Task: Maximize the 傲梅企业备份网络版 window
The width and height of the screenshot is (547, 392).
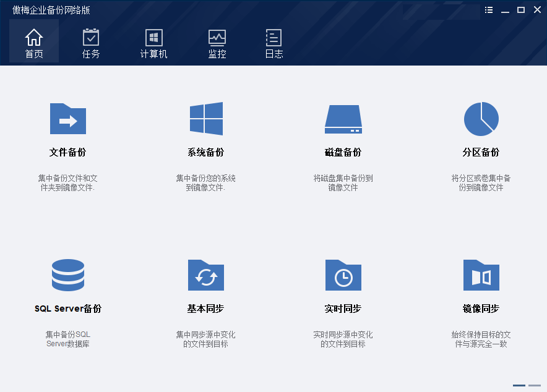Action: (521, 10)
